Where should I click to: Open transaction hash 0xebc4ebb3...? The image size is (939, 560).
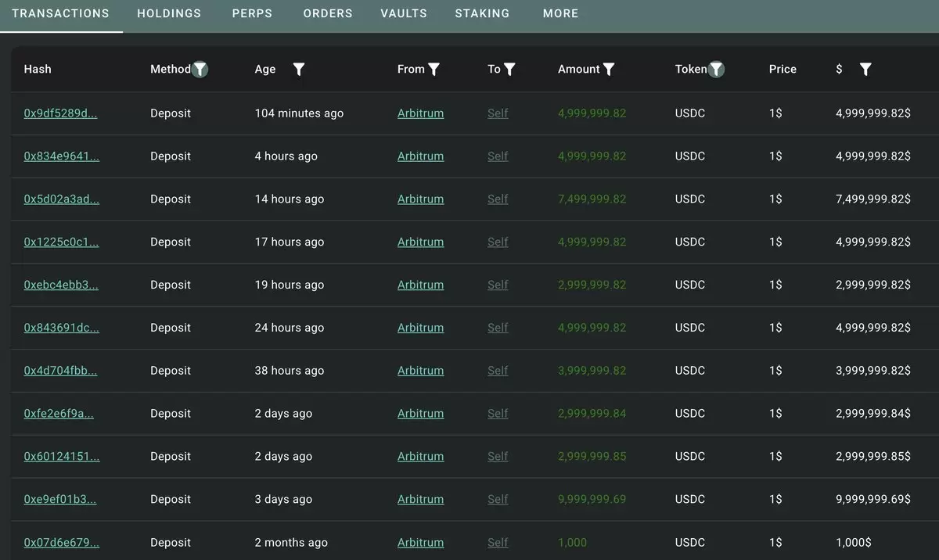point(61,285)
